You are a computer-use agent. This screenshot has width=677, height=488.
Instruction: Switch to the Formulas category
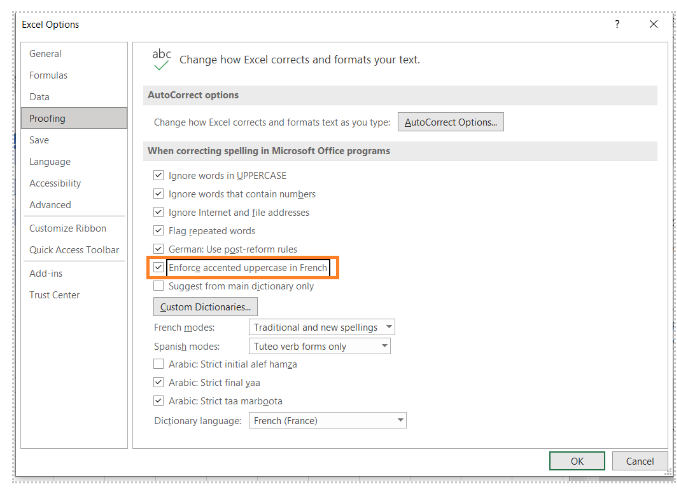pos(48,75)
